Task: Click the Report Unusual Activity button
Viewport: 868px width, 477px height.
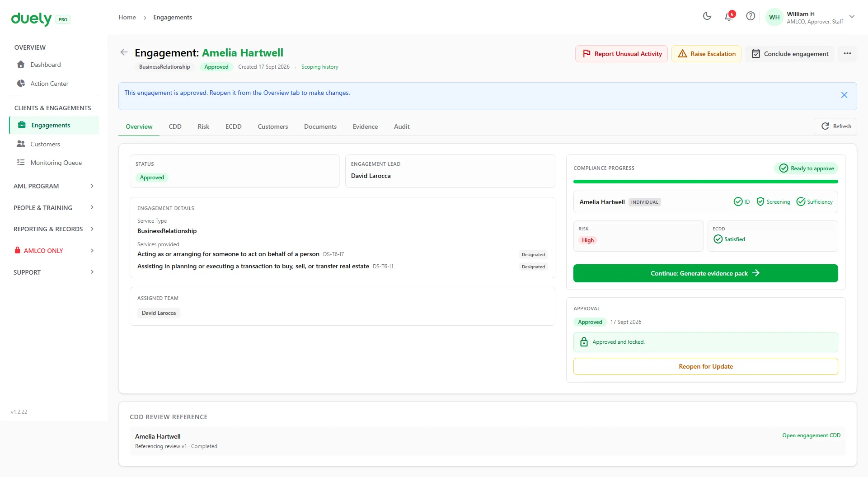Action: point(621,54)
